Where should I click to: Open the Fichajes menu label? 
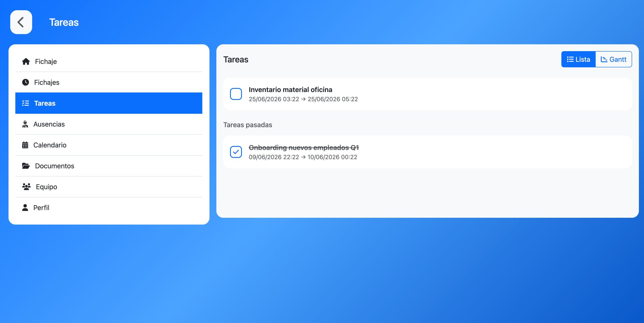[x=47, y=82]
